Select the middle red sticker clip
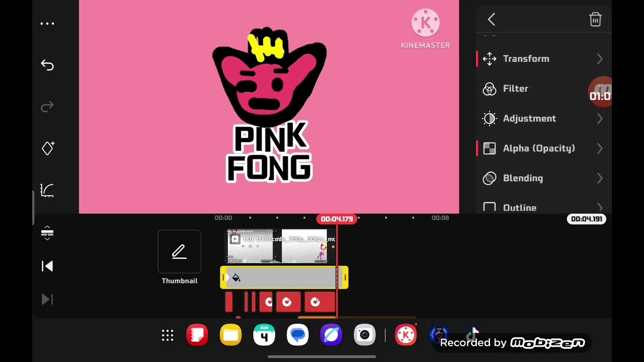644x362 pixels. (x=288, y=302)
